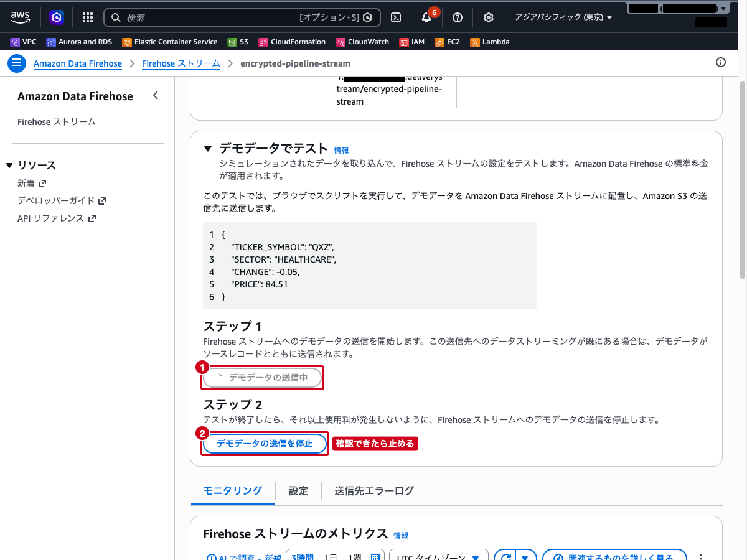Screen dimensions: 747x560
Task: Toggle the hamburger navigation menu
Action: [x=16, y=63]
